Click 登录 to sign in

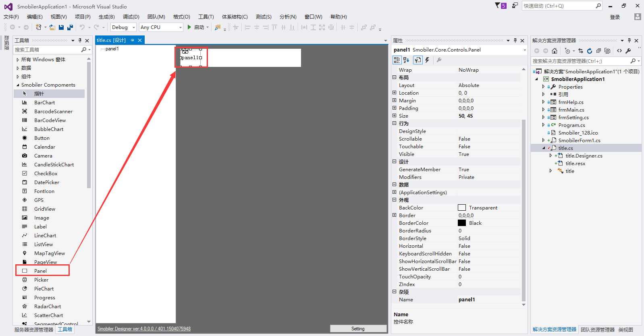(615, 17)
